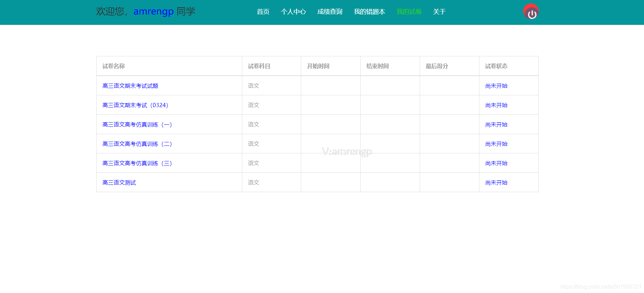This screenshot has height=293, width=644.
Task: Click 语文 subject in 高三语文期末考试试题 row
Action: coord(254,86)
